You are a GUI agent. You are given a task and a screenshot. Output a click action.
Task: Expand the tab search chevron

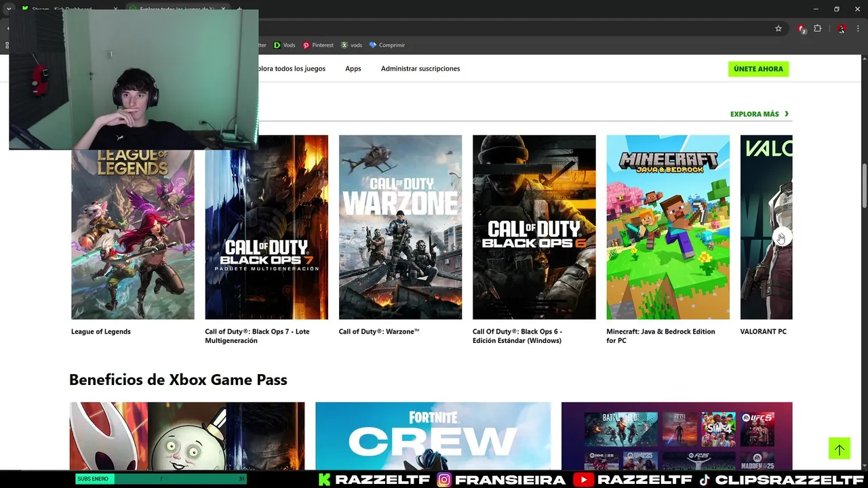8,9
